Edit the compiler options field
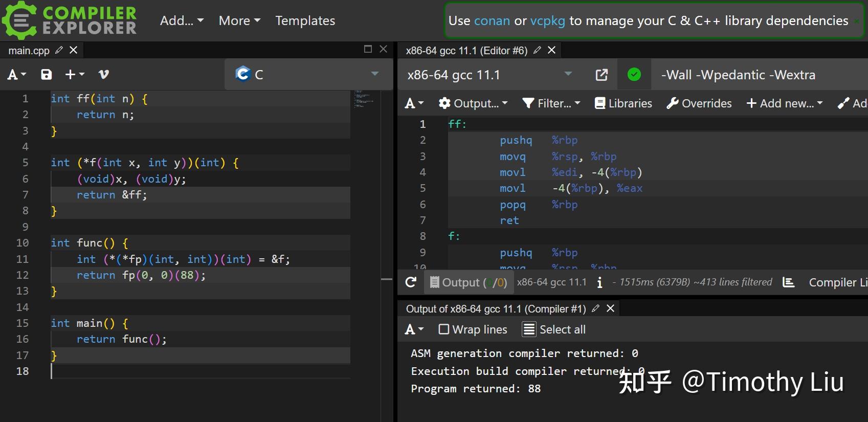The image size is (868, 422). pyautogui.click(x=760, y=75)
